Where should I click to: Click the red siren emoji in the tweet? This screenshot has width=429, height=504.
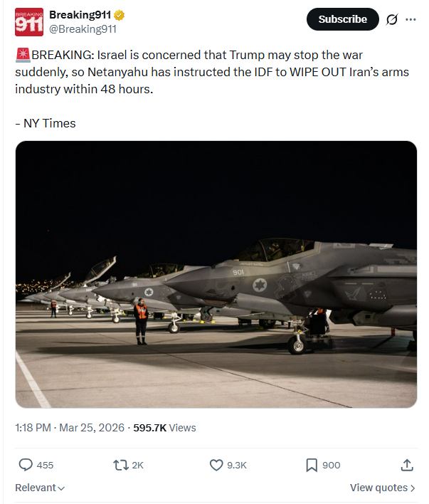pos(22,55)
